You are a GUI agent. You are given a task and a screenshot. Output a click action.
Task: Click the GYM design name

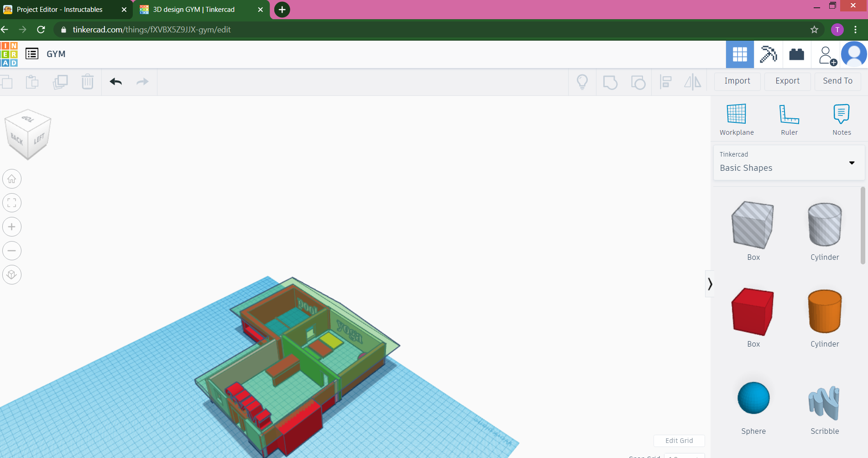point(56,54)
